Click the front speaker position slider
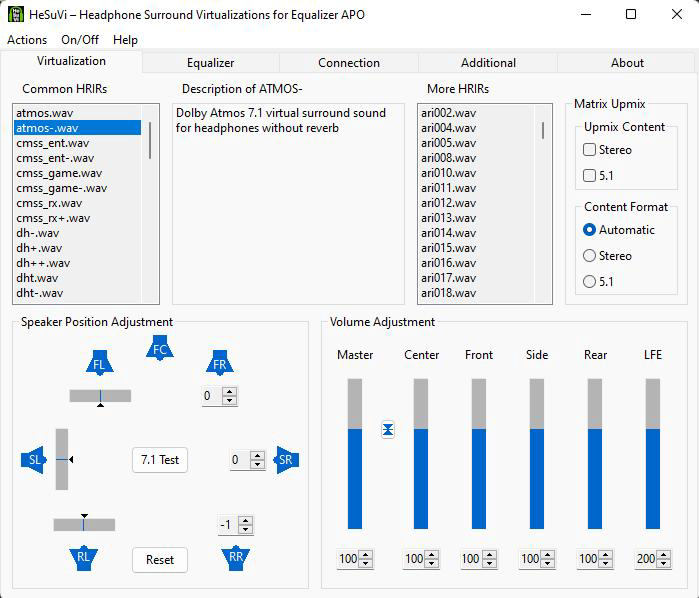699x598 pixels. [x=100, y=396]
